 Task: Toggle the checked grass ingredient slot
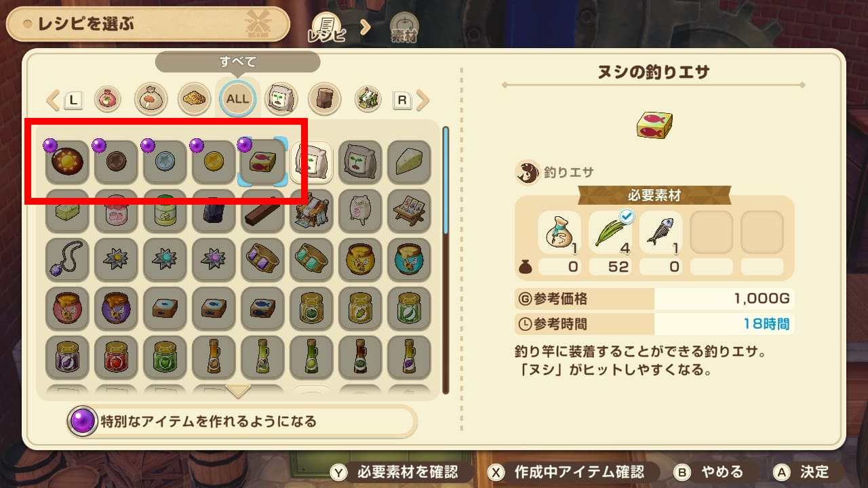(x=609, y=232)
